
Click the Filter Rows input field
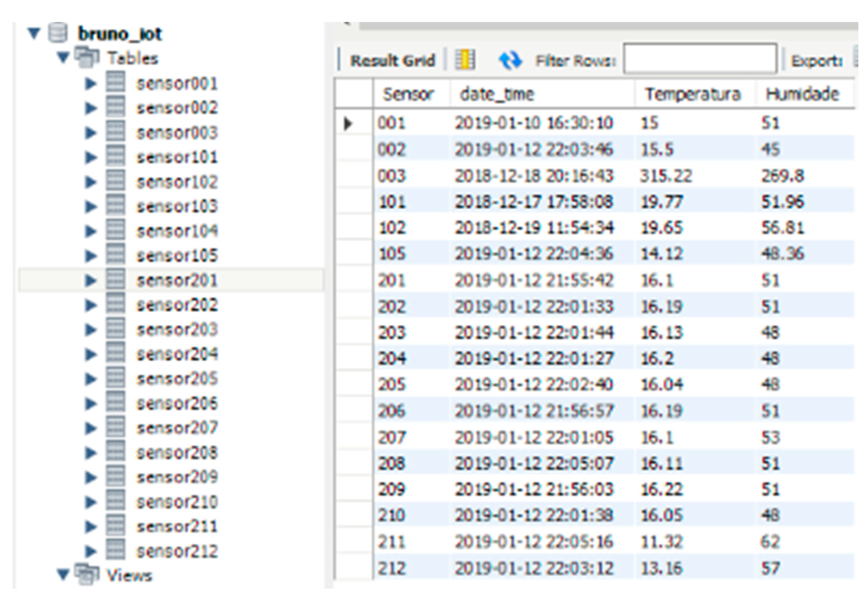699,59
